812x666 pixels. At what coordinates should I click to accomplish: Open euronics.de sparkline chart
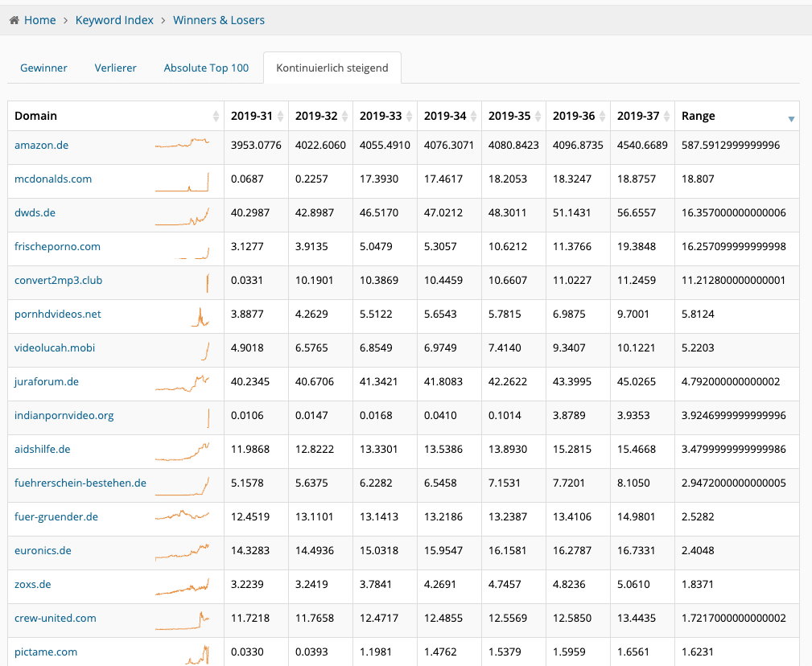tap(183, 552)
